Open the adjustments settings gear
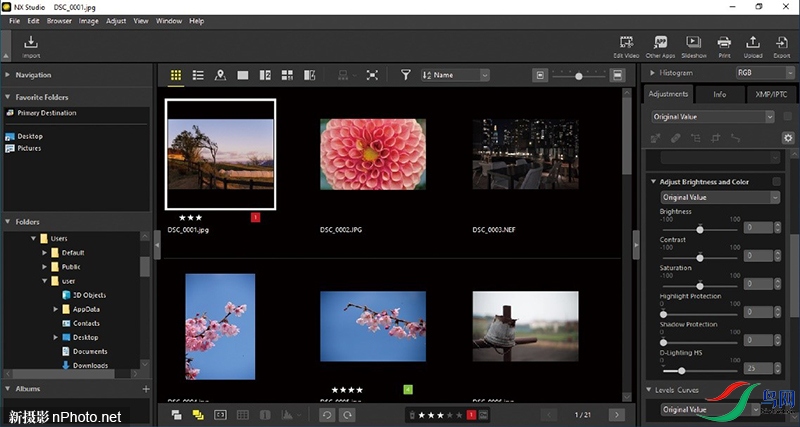Image resolution: width=800 pixels, height=427 pixels. pyautogui.click(x=787, y=137)
